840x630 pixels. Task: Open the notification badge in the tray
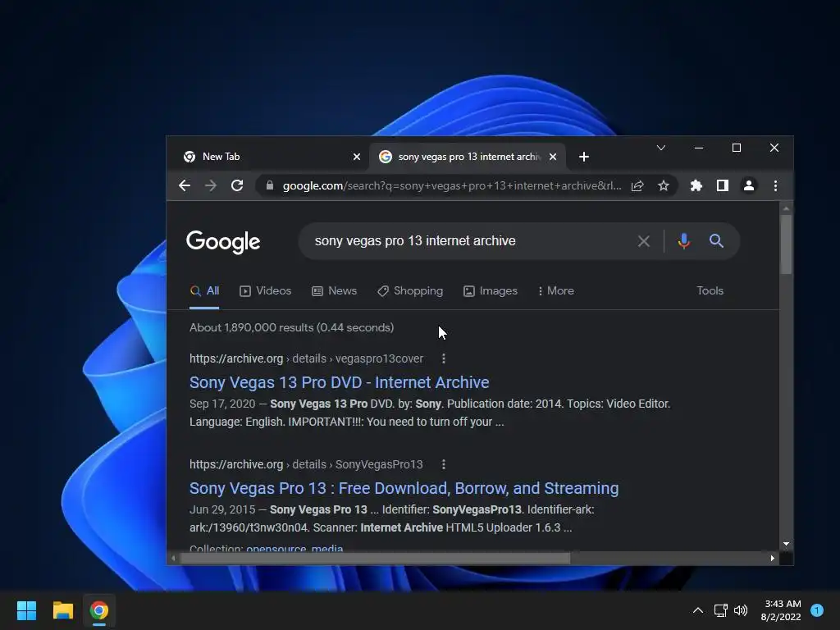tap(817, 610)
